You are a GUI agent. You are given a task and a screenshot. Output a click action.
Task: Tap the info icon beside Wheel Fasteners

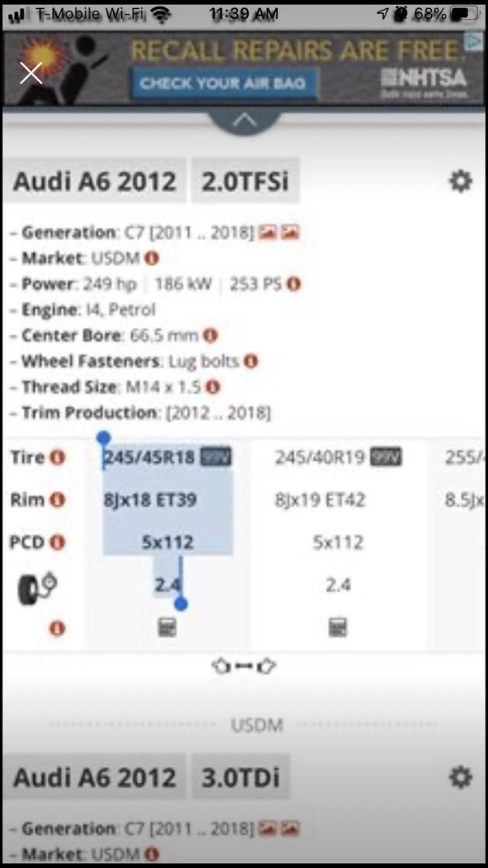click(x=251, y=361)
